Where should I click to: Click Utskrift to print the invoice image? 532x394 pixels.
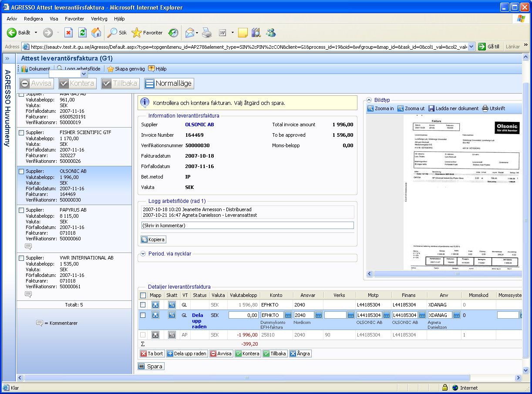[494, 108]
